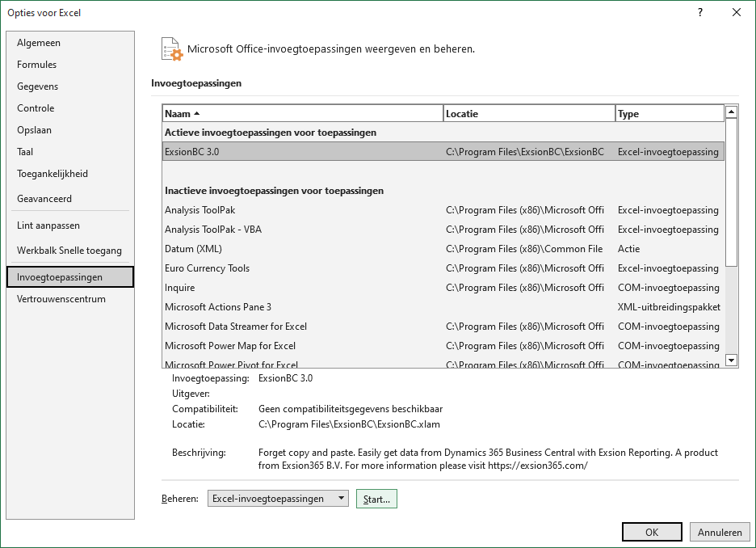This screenshot has width=756, height=548.
Task: Select Microsoft Actions Pane 3 row
Action: point(443,307)
